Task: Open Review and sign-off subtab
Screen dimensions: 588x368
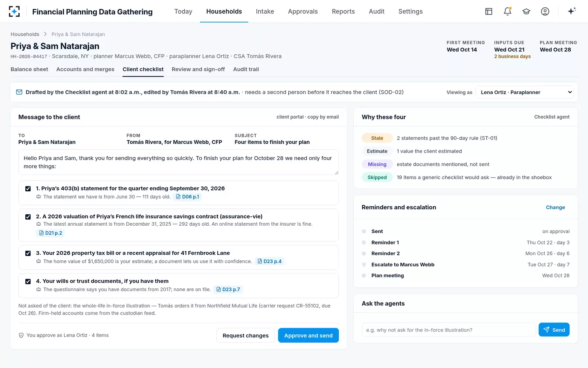Action: click(198, 70)
